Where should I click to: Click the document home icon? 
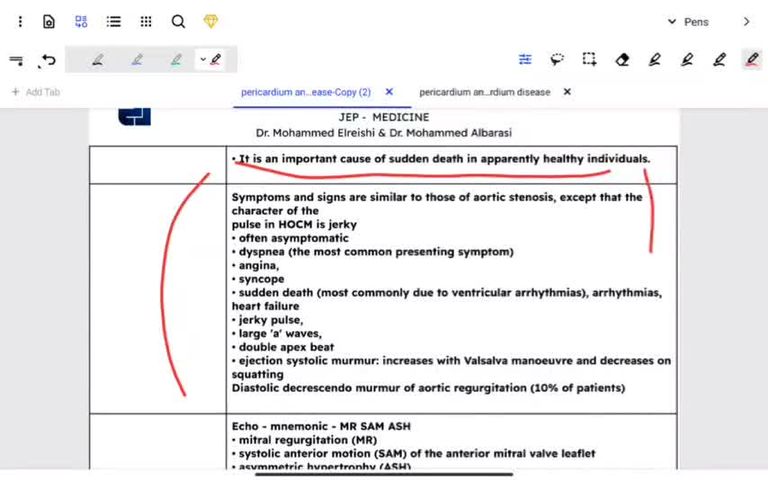[50, 21]
